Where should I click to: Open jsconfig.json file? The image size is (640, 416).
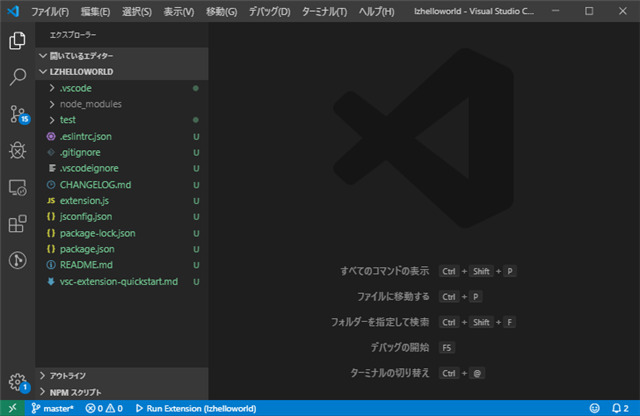[122, 216]
